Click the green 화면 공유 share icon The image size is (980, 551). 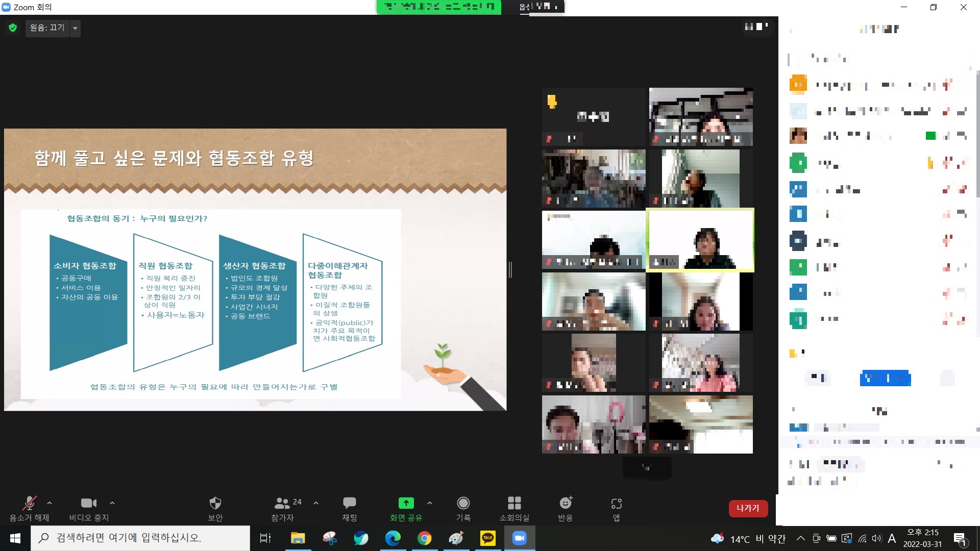[x=406, y=503]
